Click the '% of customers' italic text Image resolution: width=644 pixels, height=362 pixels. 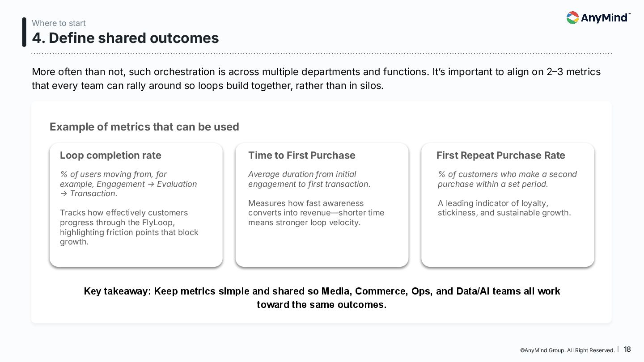point(507,179)
